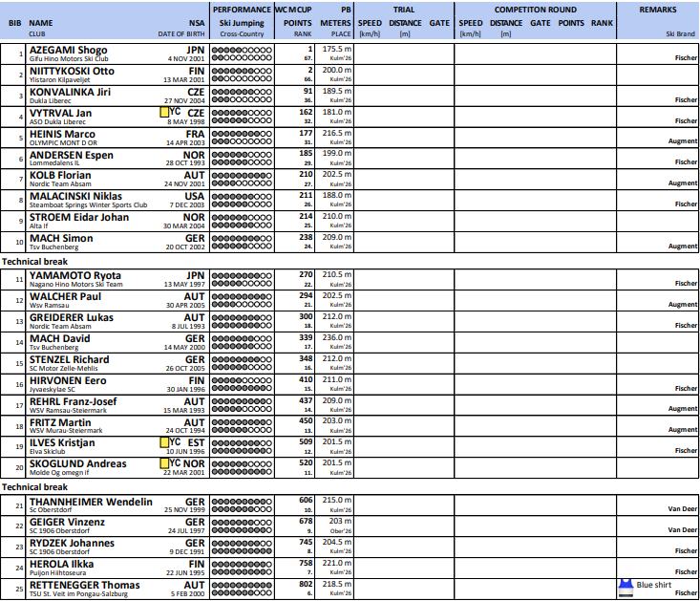The width and height of the screenshot is (700, 601).
Task: Select the first Technical break label
Action: (x=35, y=261)
